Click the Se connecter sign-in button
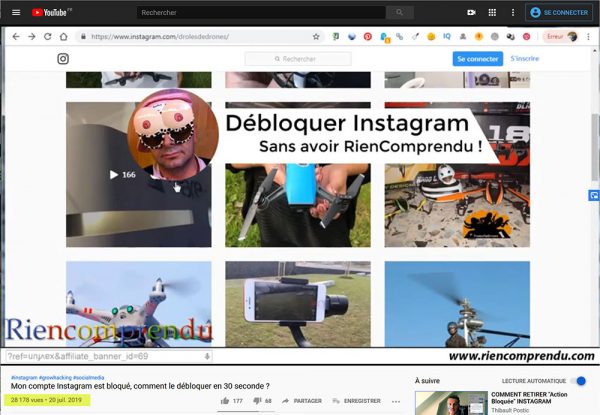This screenshot has height=415, width=600. pos(559,13)
